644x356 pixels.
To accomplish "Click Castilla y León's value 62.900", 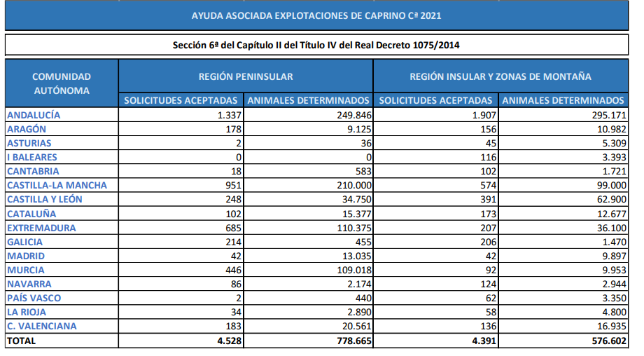I will click(x=612, y=199).
